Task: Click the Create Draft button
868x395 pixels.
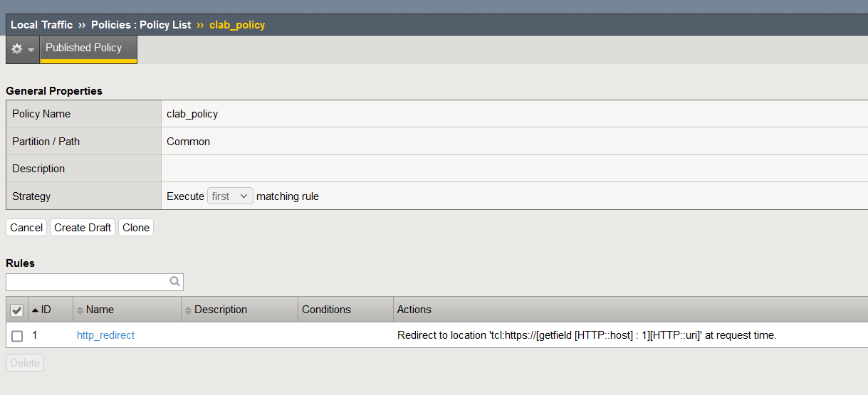Action: pyautogui.click(x=83, y=228)
